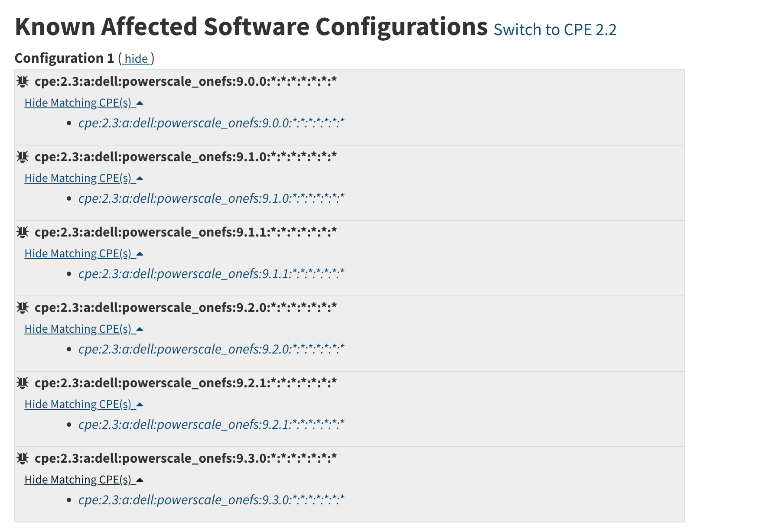
Task: Collapse the CPE list under version 9.2.0
Action: [x=78, y=328]
